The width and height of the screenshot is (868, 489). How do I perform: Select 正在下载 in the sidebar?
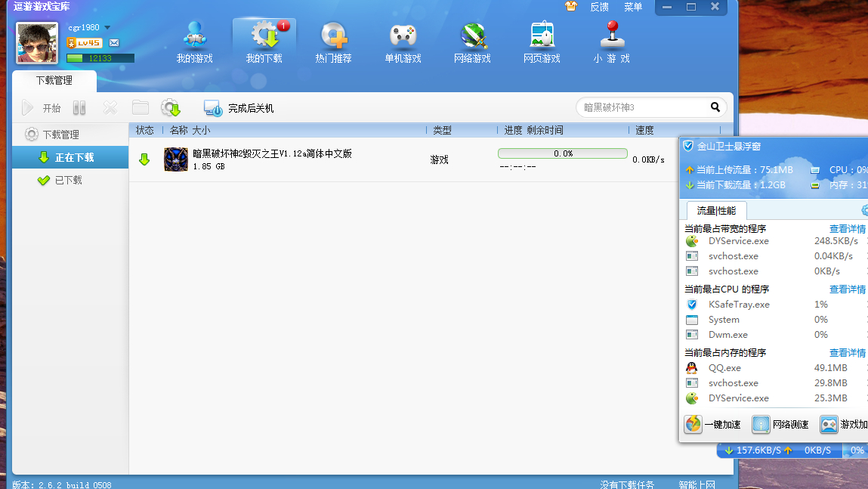70,157
